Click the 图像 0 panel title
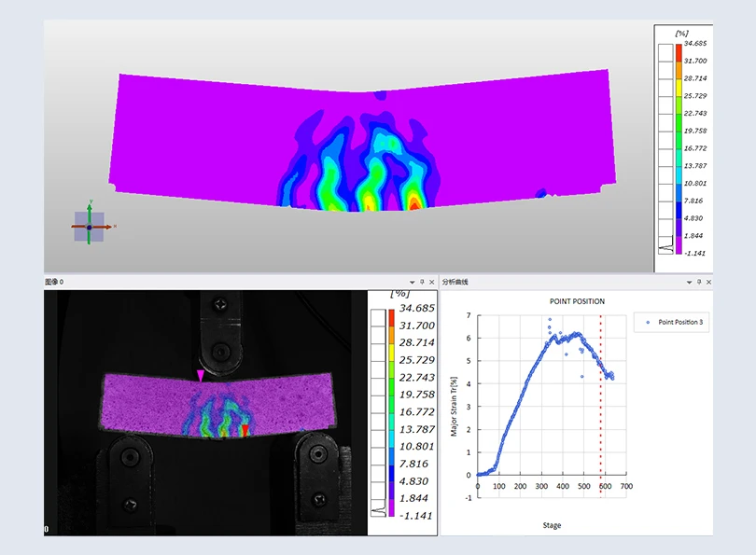The image size is (756, 555). pos(54,282)
